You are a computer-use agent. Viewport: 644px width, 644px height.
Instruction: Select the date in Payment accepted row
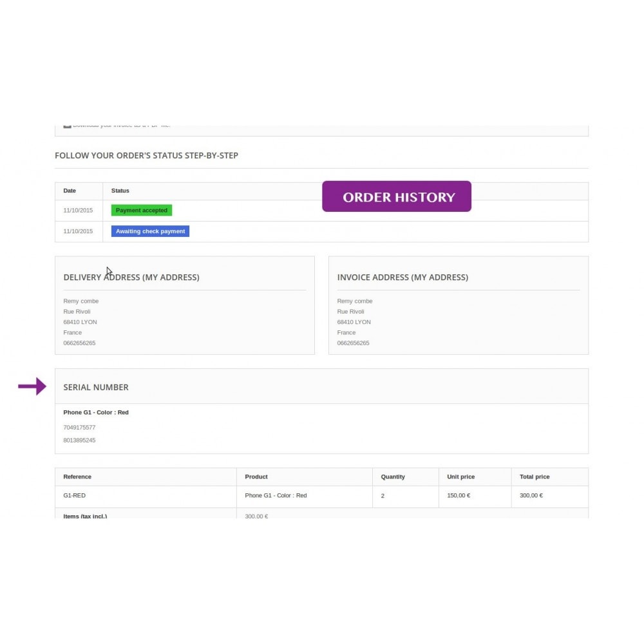78,211
